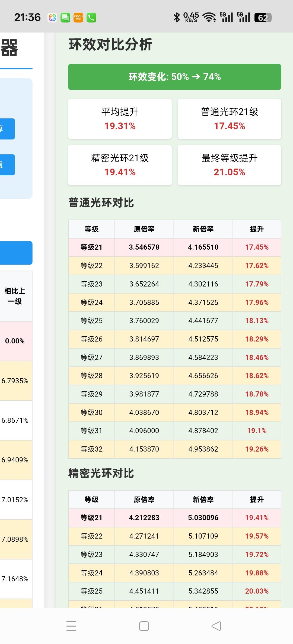Tap the battery 62 indicator
The width and height of the screenshot is (293, 644).
point(263,18)
